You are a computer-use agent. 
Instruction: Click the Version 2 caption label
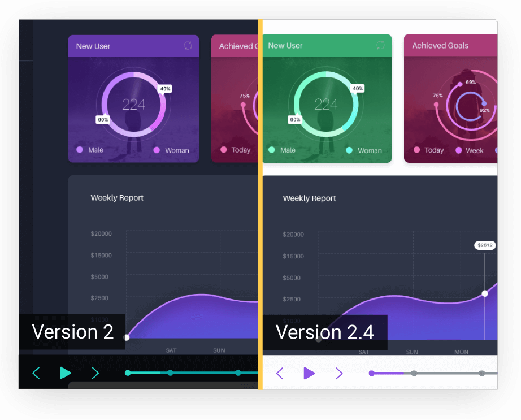click(x=72, y=332)
